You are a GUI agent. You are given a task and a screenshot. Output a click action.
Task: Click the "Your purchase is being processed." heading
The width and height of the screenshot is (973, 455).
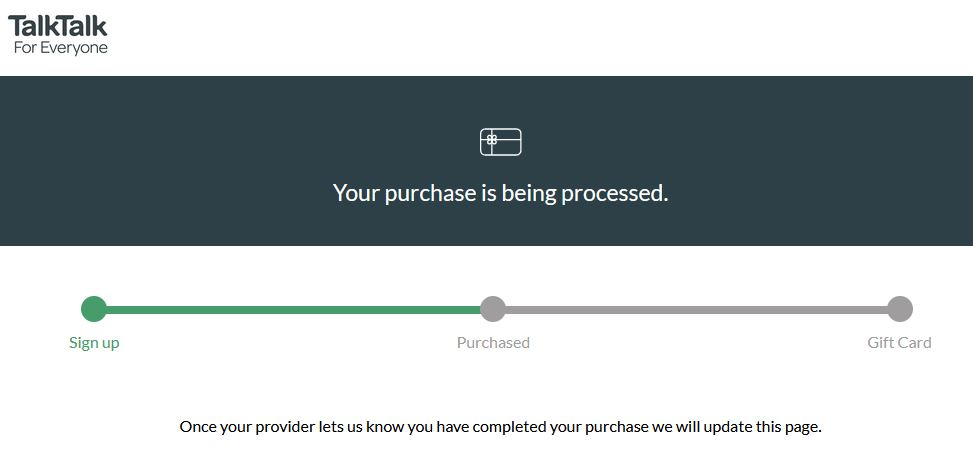[x=500, y=193]
